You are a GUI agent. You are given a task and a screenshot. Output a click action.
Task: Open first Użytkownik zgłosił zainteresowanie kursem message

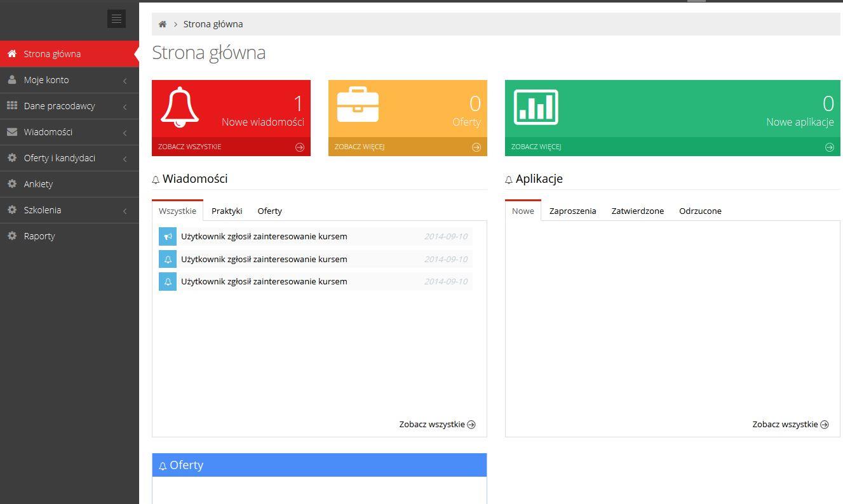[264, 237]
